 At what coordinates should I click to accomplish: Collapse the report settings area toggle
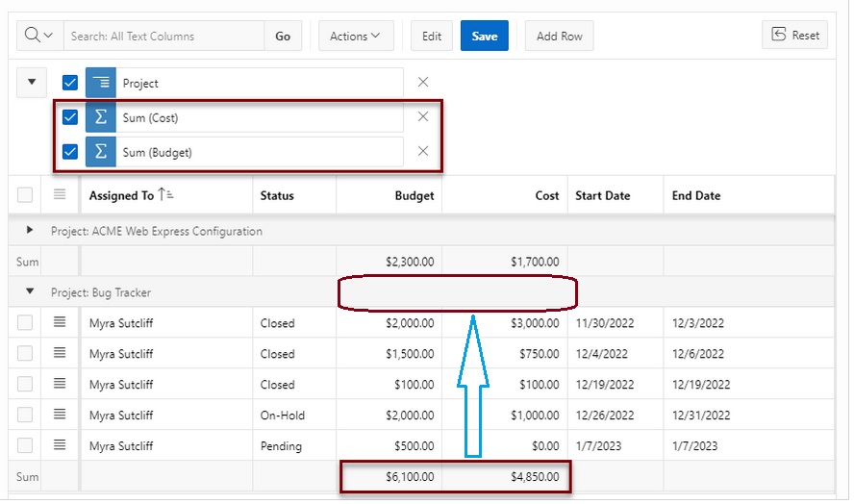32,83
